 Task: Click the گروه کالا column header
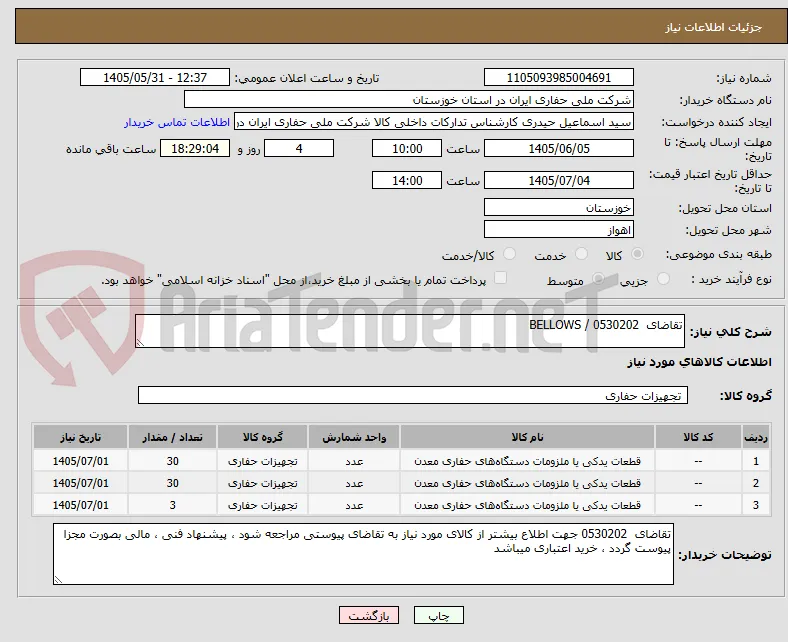pos(262,437)
